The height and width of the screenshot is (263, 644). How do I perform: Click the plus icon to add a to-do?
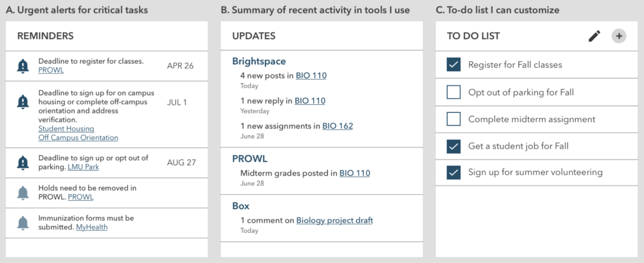[x=619, y=36]
